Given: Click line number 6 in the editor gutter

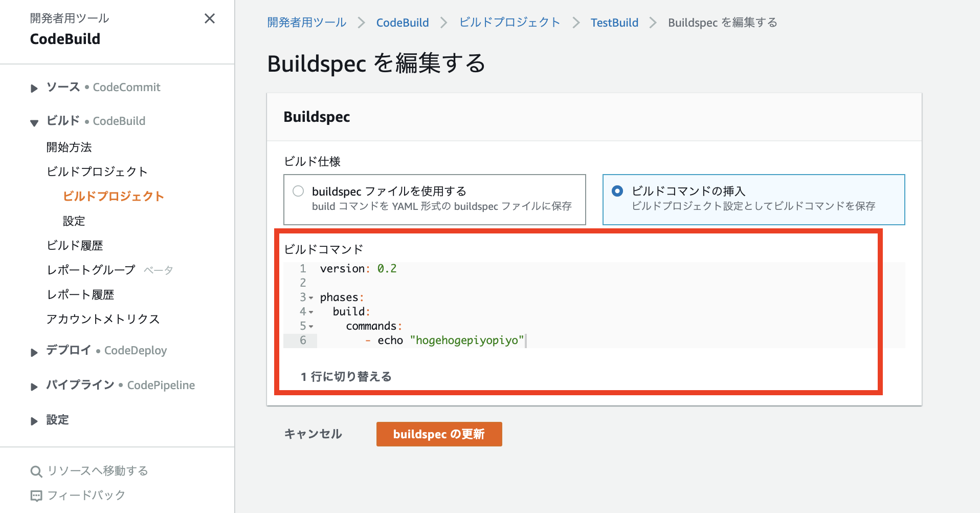Looking at the screenshot, I should pos(303,340).
